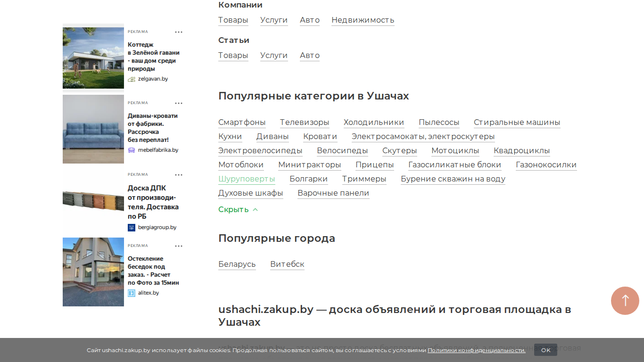Select the Прицепы category

pos(375,165)
